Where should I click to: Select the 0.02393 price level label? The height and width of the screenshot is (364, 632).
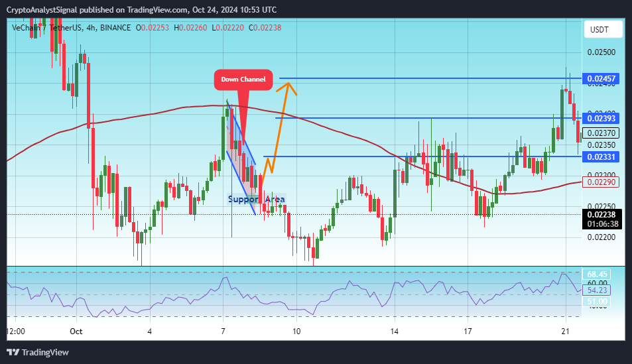tap(601, 118)
